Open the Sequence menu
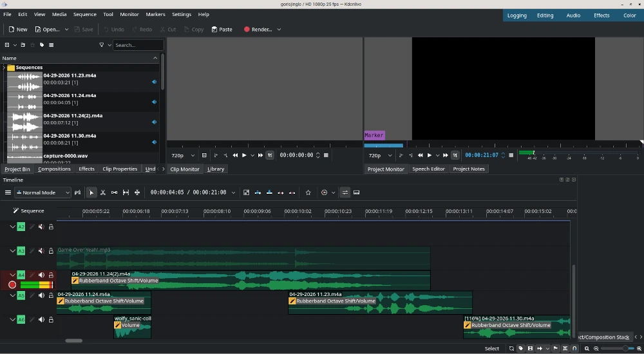The height and width of the screenshot is (354, 644). pos(84,14)
